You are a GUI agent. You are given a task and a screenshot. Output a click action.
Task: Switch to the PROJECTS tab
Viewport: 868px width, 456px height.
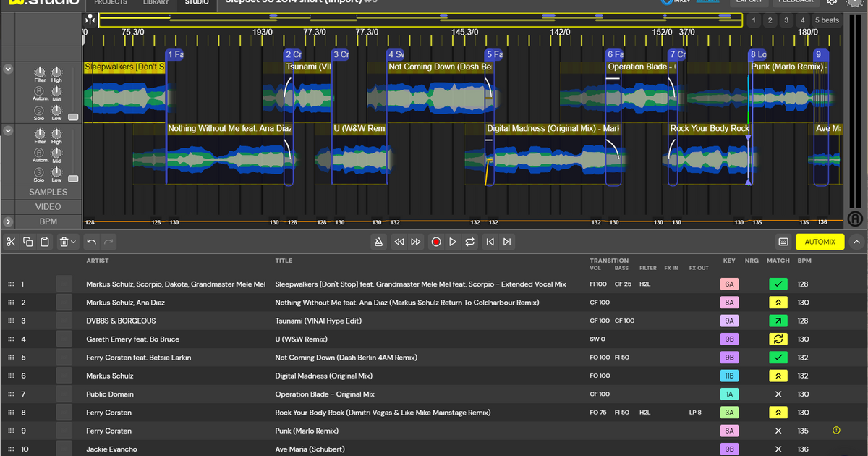coord(111,3)
